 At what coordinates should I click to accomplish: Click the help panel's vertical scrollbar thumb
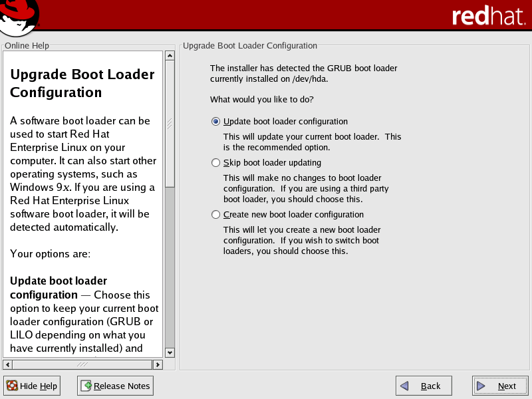click(170, 123)
